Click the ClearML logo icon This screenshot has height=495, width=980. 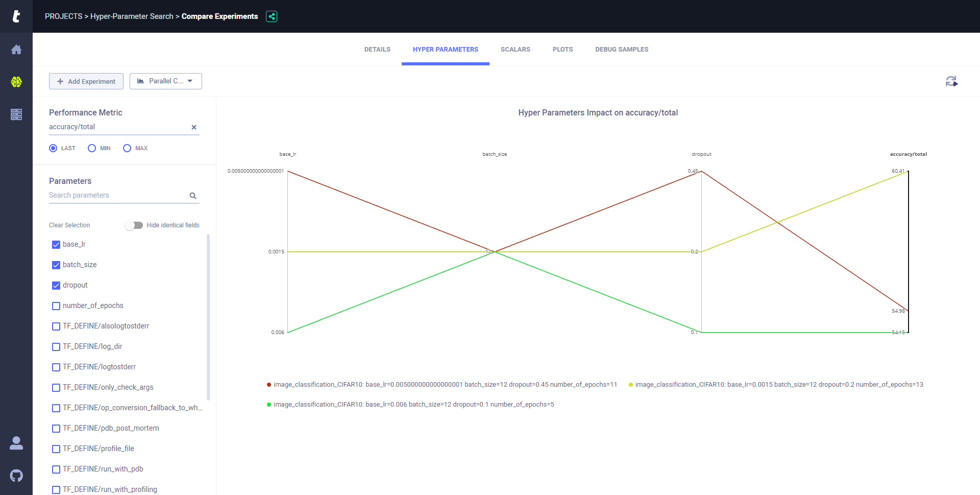(16, 16)
